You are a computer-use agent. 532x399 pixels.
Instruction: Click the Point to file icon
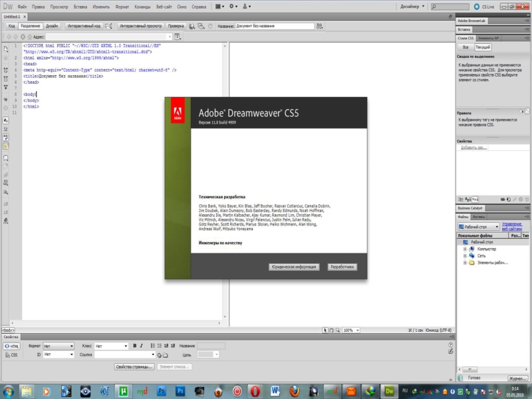[x=159, y=355]
